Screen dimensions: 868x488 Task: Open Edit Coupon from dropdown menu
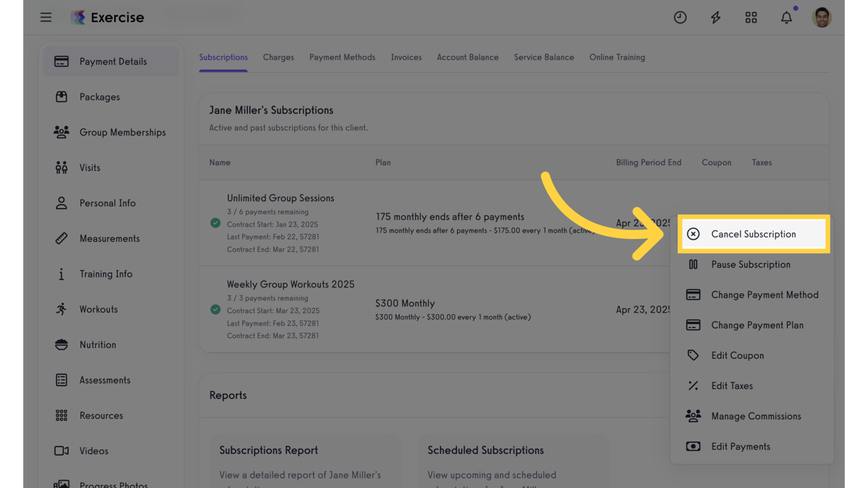tap(737, 355)
